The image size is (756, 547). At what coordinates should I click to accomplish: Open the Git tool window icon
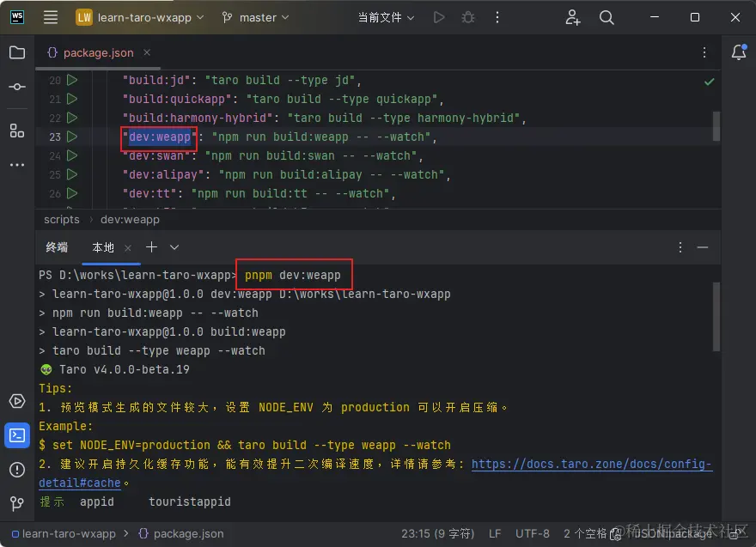(x=17, y=503)
